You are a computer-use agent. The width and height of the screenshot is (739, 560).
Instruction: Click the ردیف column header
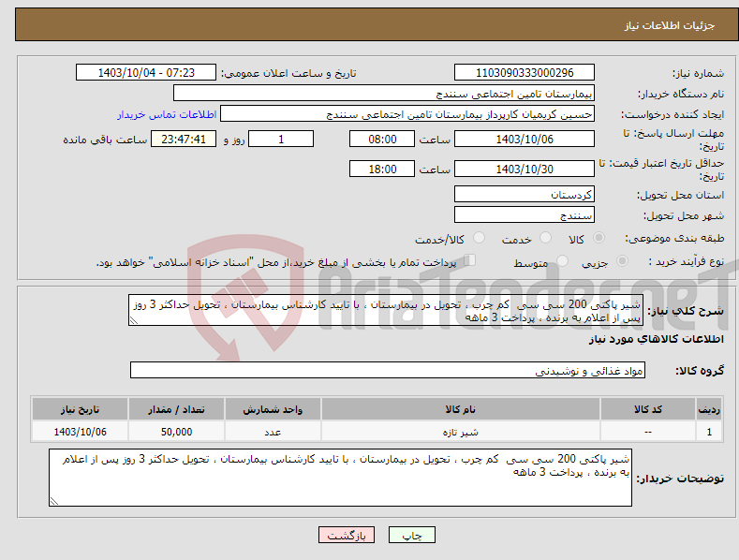click(x=709, y=409)
